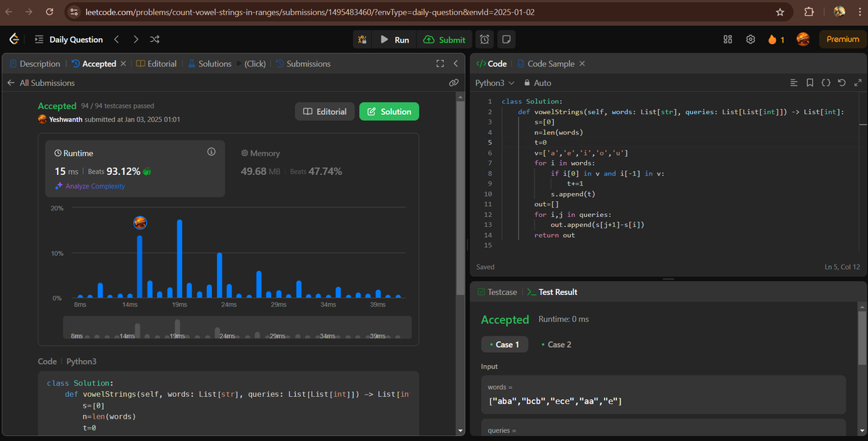The height and width of the screenshot is (441, 868).
Task: Click Analyze Complexity
Action: pos(90,186)
